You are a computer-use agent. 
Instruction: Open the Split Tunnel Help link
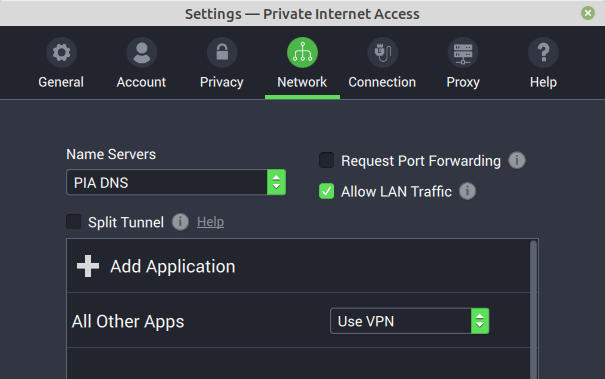pyautogui.click(x=210, y=222)
